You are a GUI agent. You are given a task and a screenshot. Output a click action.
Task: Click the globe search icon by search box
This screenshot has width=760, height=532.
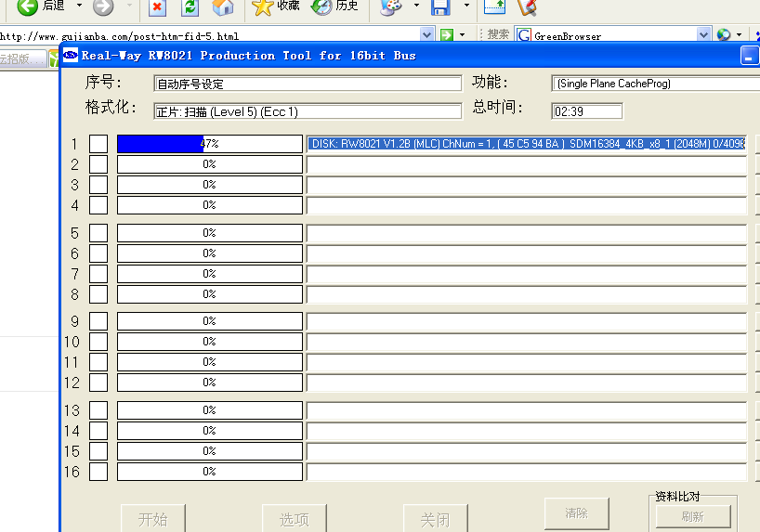click(724, 35)
